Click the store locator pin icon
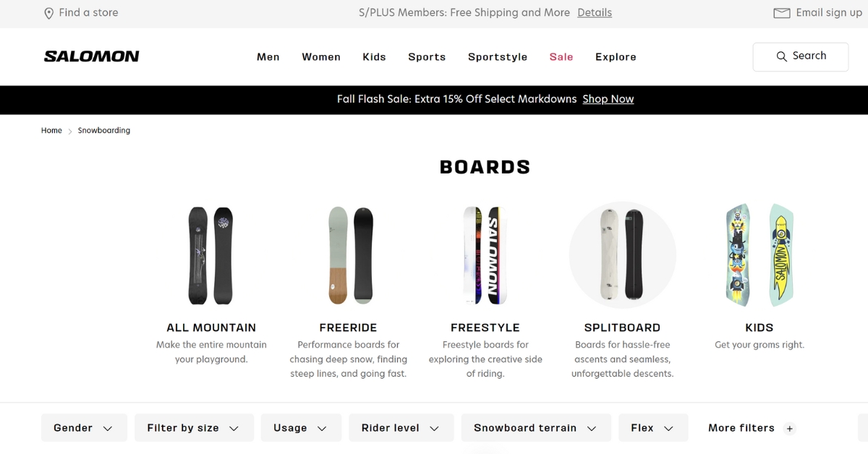The height and width of the screenshot is (454, 868). 49,13
